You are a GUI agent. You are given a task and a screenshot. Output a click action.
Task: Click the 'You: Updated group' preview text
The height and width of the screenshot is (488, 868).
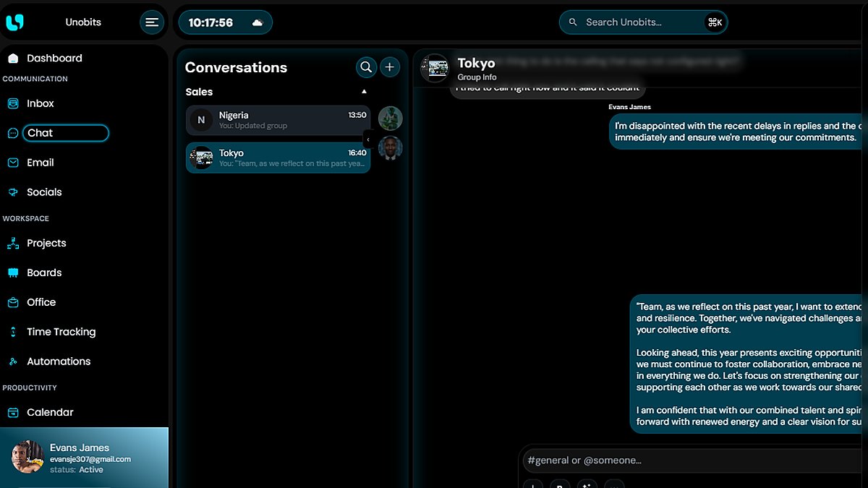(x=253, y=126)
